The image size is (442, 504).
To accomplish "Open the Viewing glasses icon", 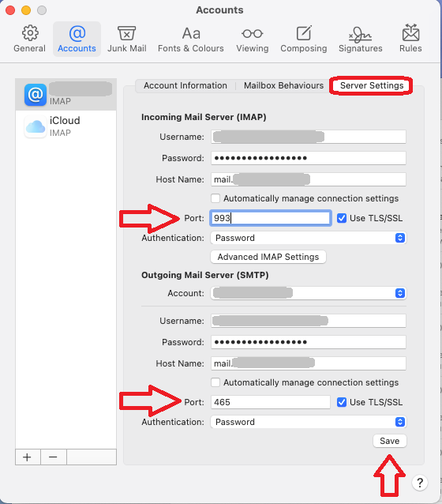I will [x=252, y=33].
